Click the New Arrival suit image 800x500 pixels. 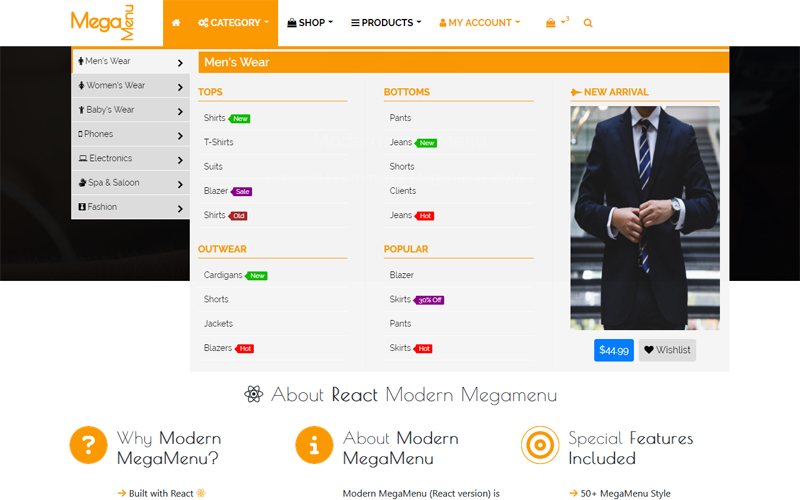coord(645,218)
